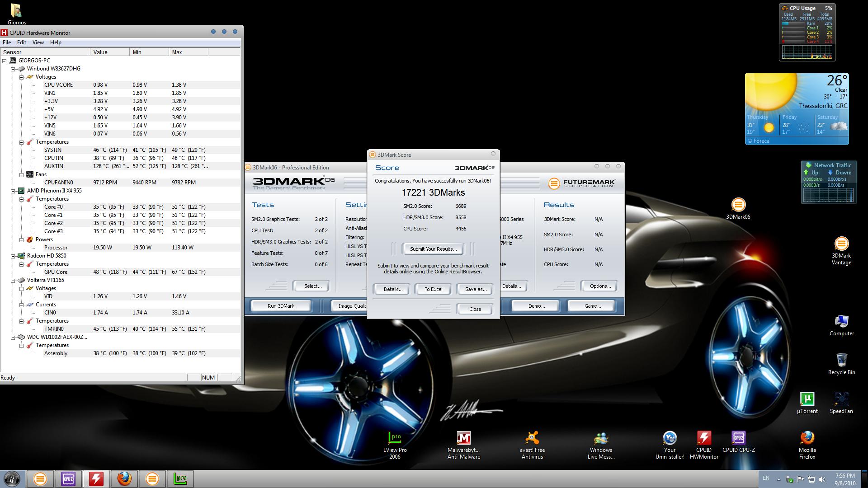
Task: Open the Computer desktop icon
Action: 841,325
